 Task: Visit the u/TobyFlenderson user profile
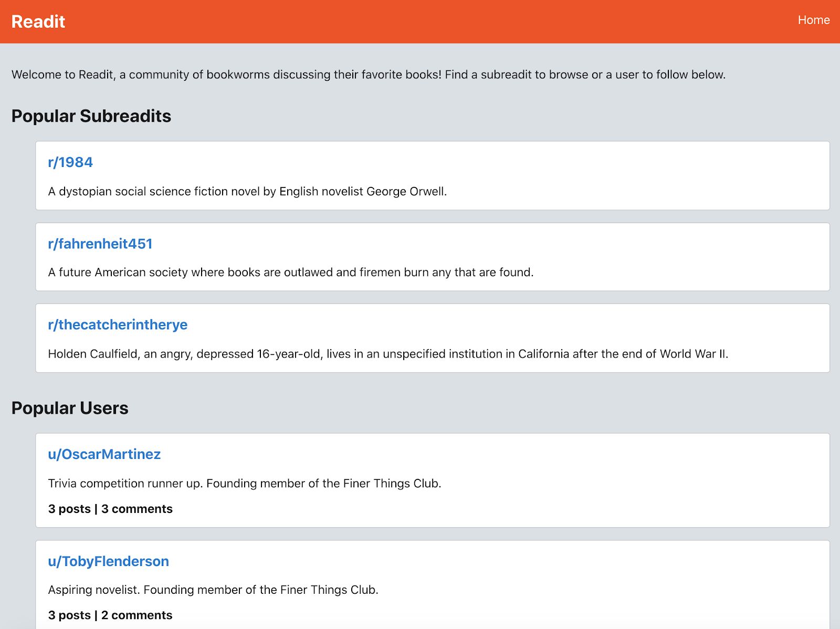tap(109, 561)
